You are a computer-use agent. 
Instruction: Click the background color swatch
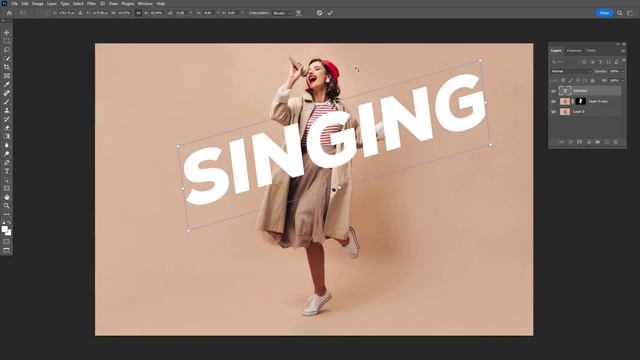pos(9,233)
